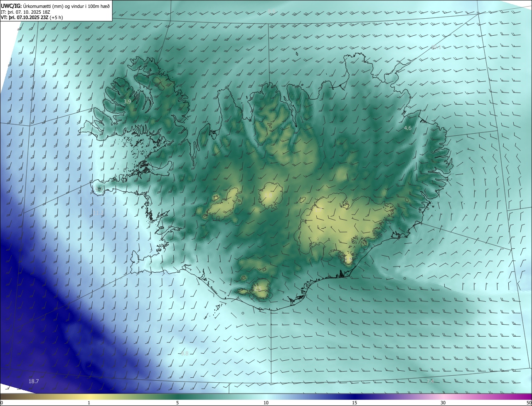This screenshot has width=532, height=406.
Task: Click the '18.7' value in the dark blue area
Action: coord(34,381)
